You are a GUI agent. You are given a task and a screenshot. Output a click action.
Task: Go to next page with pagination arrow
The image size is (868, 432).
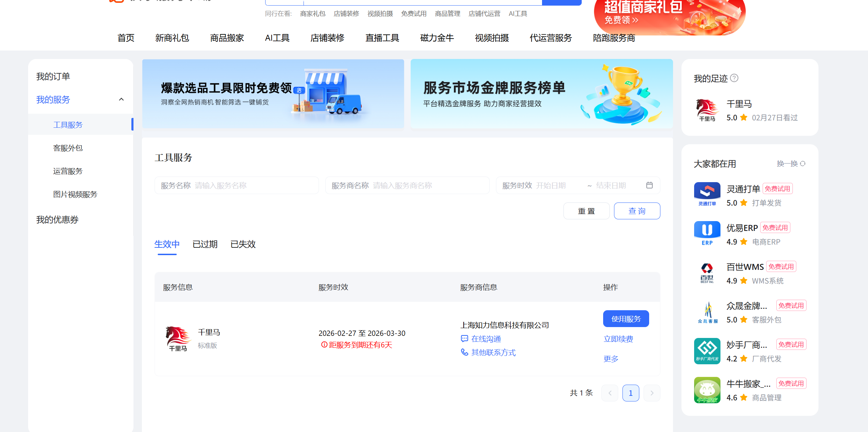[x=652, y=393]
